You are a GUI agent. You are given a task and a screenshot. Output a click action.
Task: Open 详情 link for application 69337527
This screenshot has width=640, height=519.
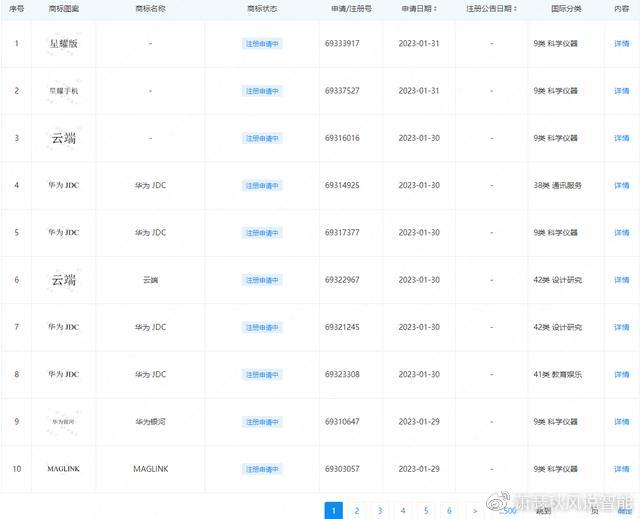click(622, 91)
